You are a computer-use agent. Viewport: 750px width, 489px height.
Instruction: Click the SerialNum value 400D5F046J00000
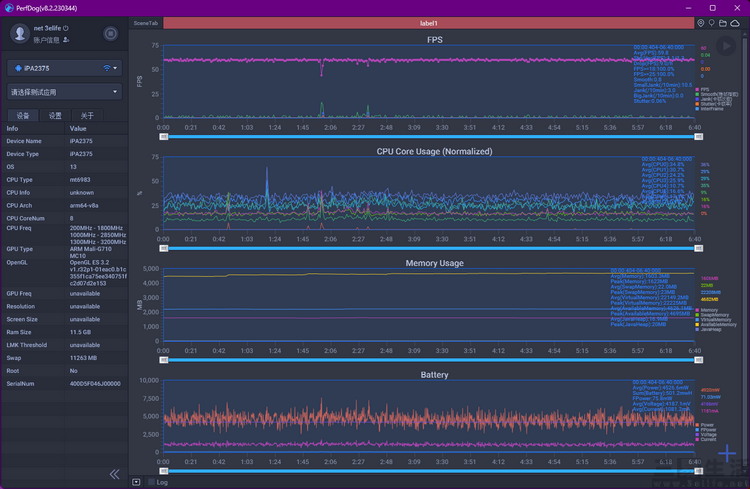(x=95, y=384)
